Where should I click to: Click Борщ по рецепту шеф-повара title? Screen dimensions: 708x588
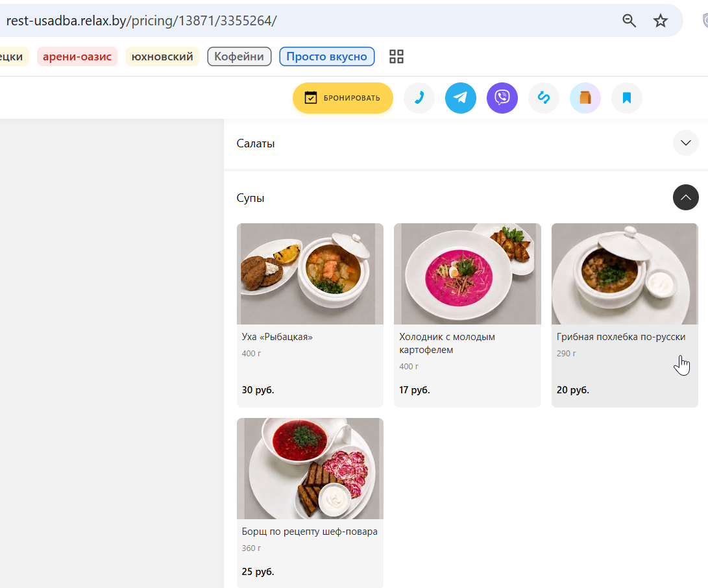pyautogui.click(x=310, y=532)
